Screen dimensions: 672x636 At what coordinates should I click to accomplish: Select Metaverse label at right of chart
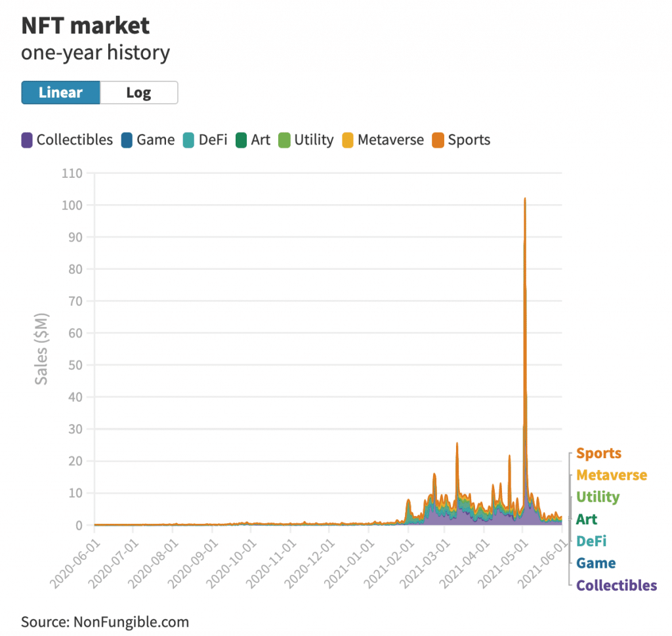(611, 475)
